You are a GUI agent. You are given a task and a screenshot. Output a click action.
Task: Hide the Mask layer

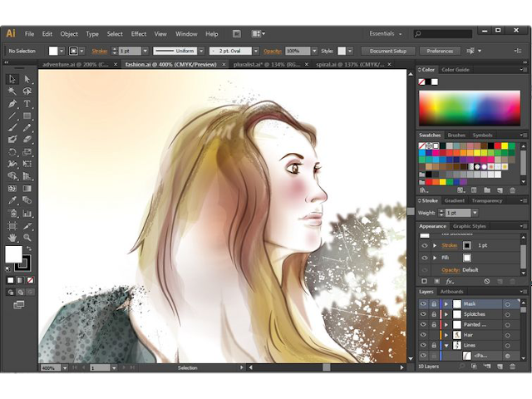(x=423, y=304)
